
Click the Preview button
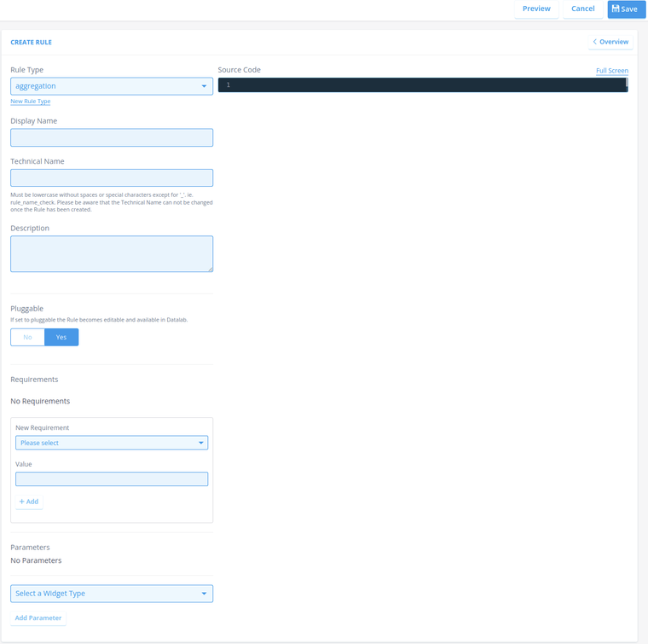(536, 9)
